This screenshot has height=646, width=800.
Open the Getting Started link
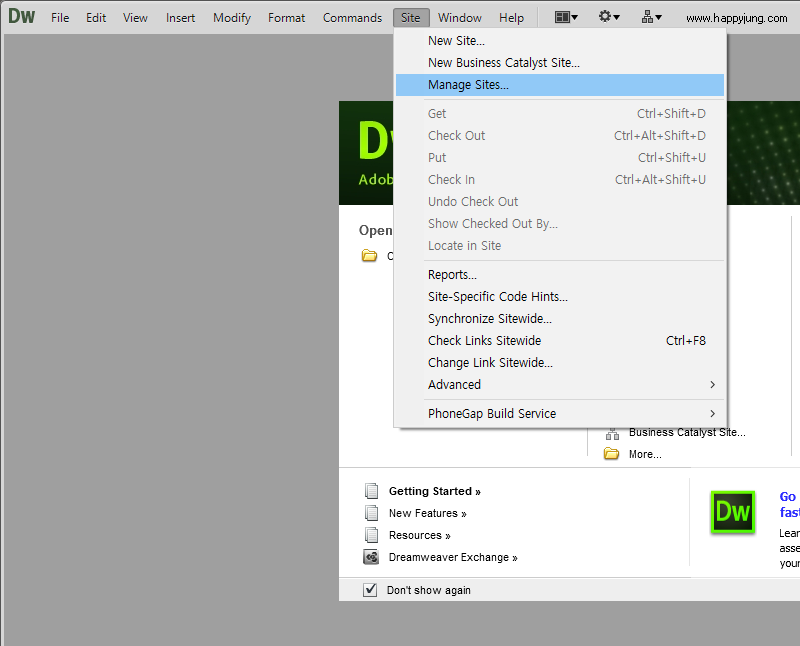point(434,491)
